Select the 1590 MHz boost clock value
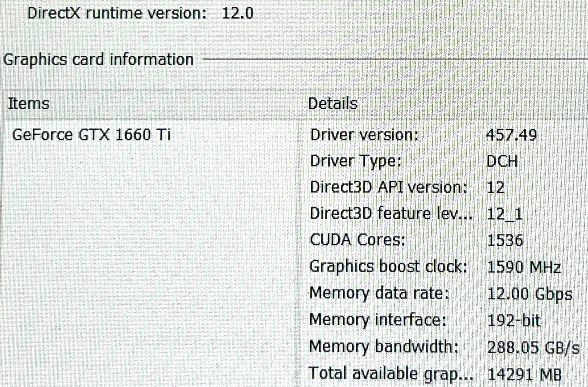Viewport: 588px width, 387px height. point(524,267)
